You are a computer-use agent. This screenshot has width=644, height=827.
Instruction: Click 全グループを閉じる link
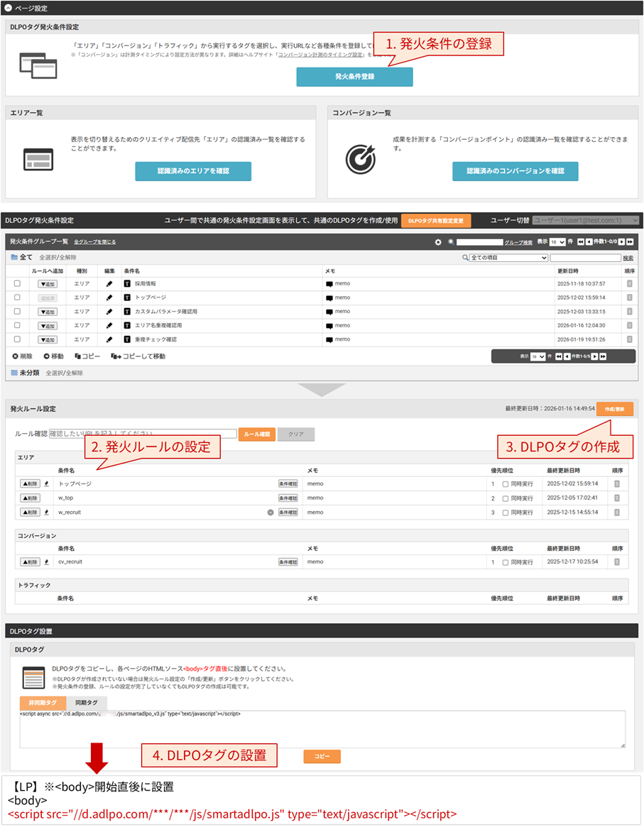click(94, 241)
